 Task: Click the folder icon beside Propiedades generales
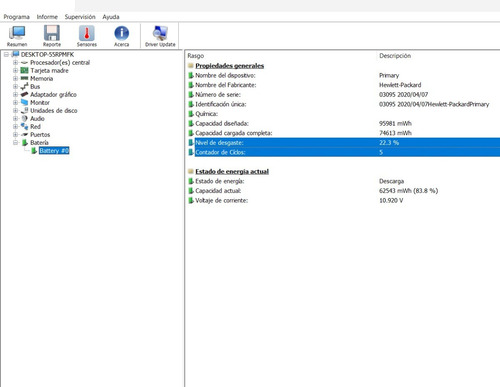click(191, 65)
